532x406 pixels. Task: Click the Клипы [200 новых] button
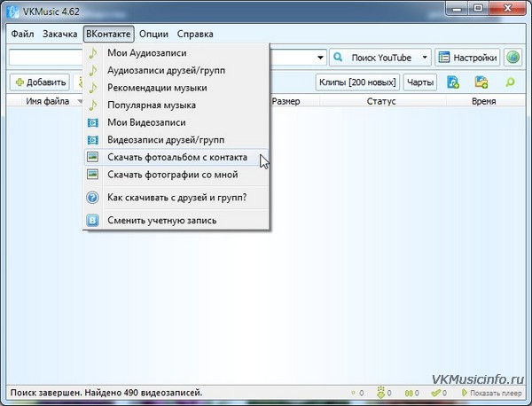[x=357, y=82]
